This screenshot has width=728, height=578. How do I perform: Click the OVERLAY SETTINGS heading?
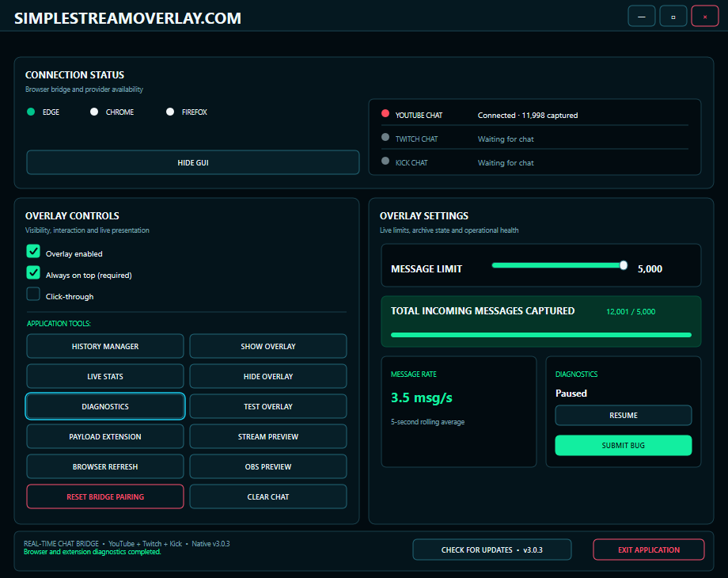click(424, 215)
